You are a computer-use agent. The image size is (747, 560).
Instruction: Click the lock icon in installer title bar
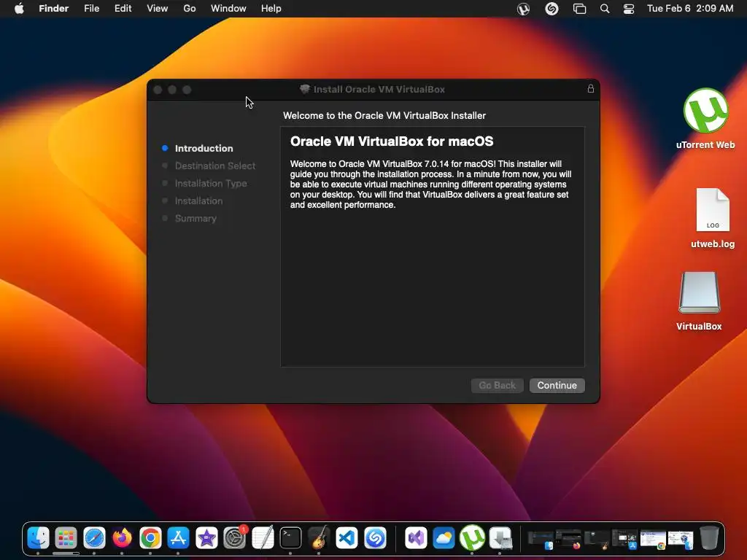click(591, 88)
